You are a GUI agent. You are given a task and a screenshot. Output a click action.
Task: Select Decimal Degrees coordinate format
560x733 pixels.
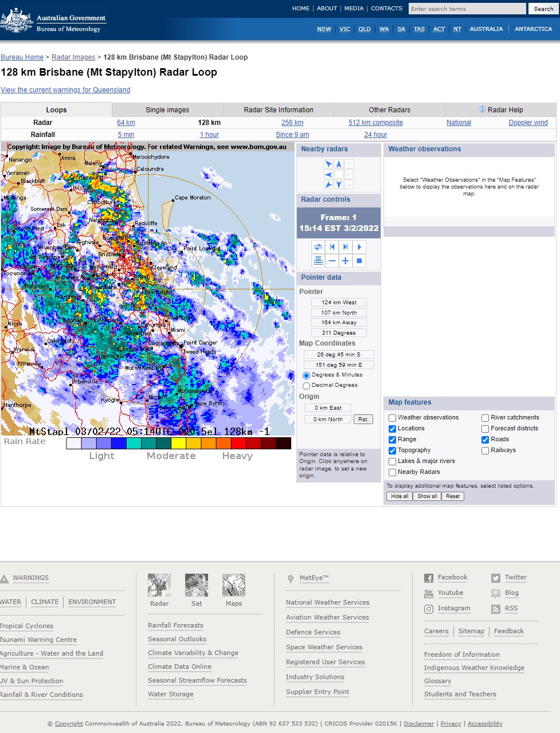(x=306, y=386)
